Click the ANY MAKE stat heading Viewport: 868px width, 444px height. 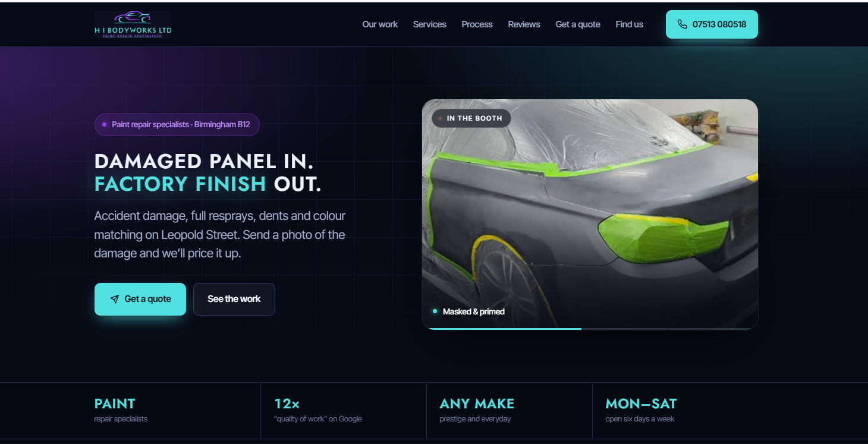[477, 404]
